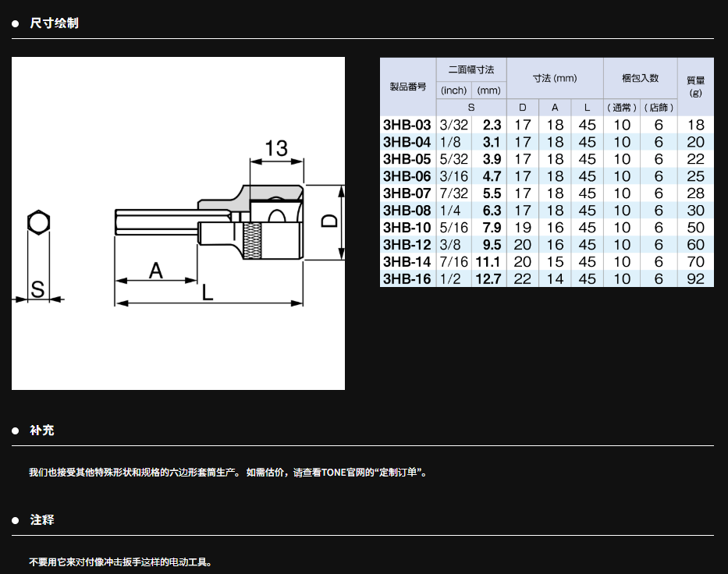
Task: Click the 尺寸绘制 section heading
Action: (x=54, y=23)
